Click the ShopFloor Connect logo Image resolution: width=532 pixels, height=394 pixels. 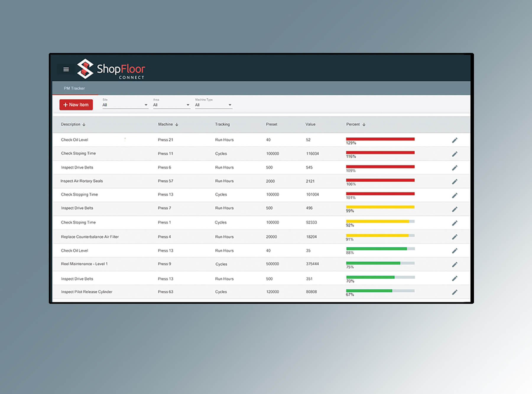(111, 69)
